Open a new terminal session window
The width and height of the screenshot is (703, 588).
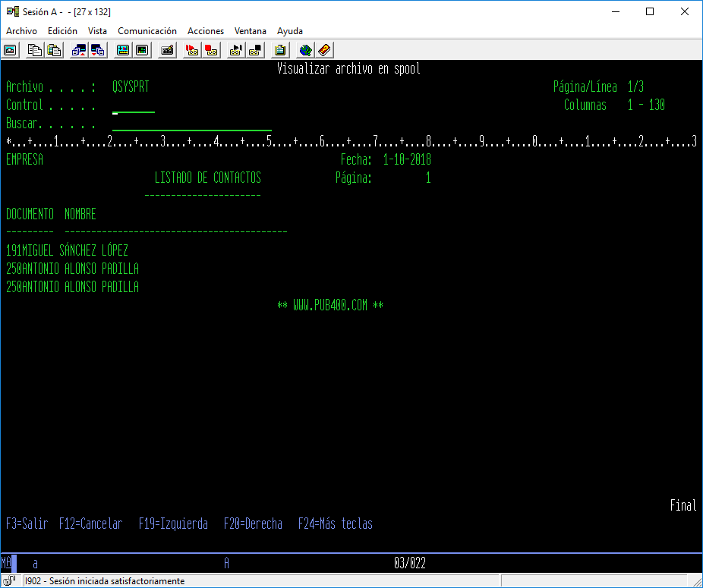tap(10, 50)
